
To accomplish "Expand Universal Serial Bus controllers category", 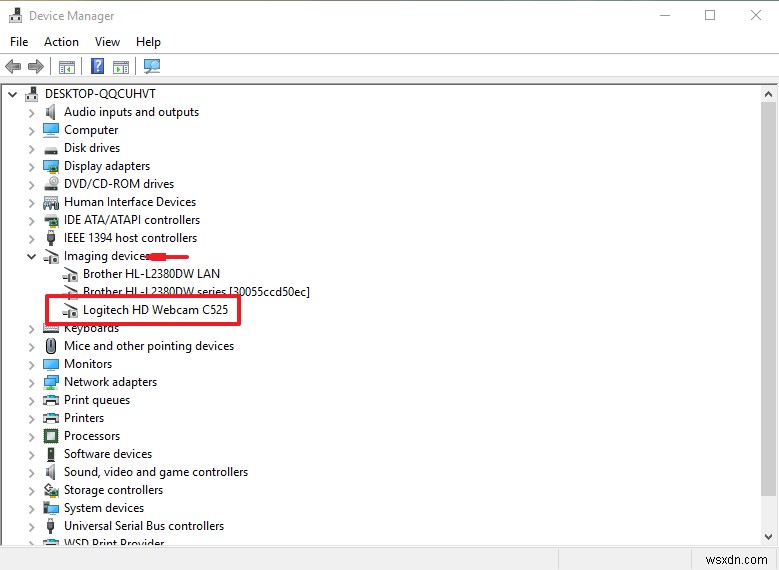I will [x=31, y=526].
